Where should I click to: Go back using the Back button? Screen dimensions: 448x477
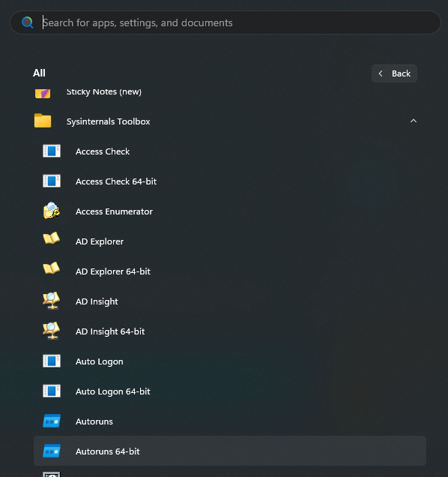[x=394, y=73]
